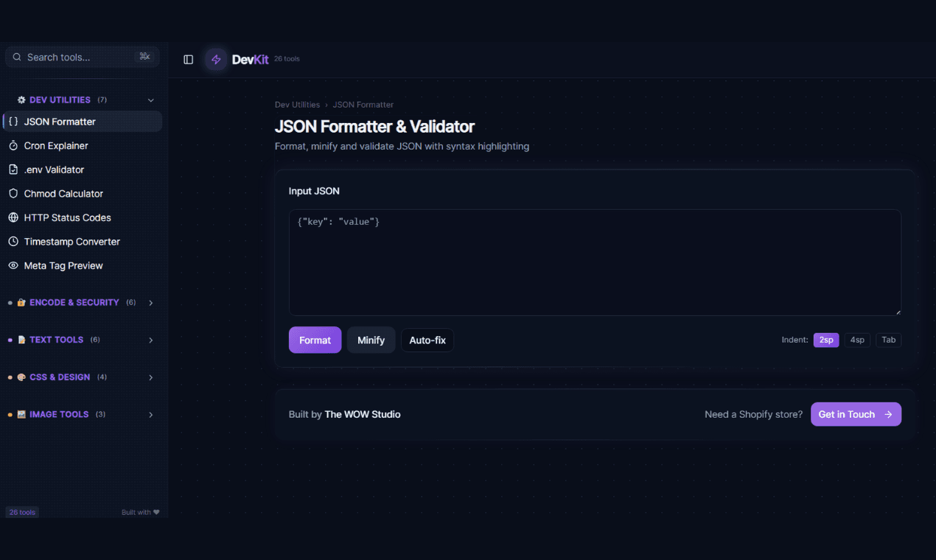Switch indentation to 4sp
This screenshot has height=560, width=936.
(857, 340)
